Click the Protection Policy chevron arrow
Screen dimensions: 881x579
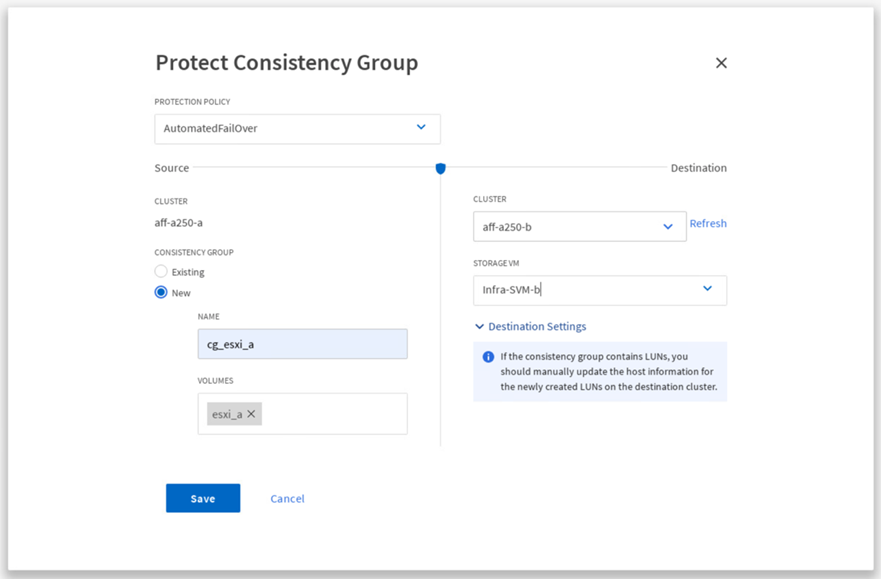pos(421,128)
